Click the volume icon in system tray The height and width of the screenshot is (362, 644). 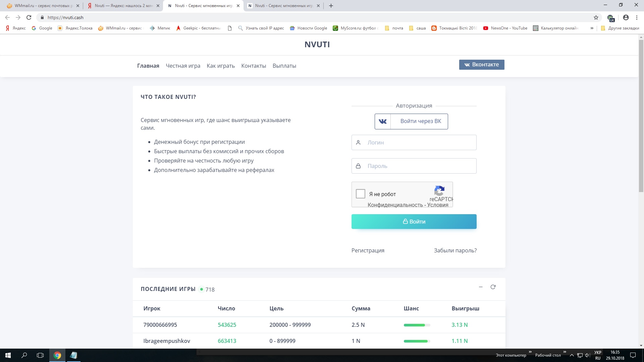(x=587, y=355)
